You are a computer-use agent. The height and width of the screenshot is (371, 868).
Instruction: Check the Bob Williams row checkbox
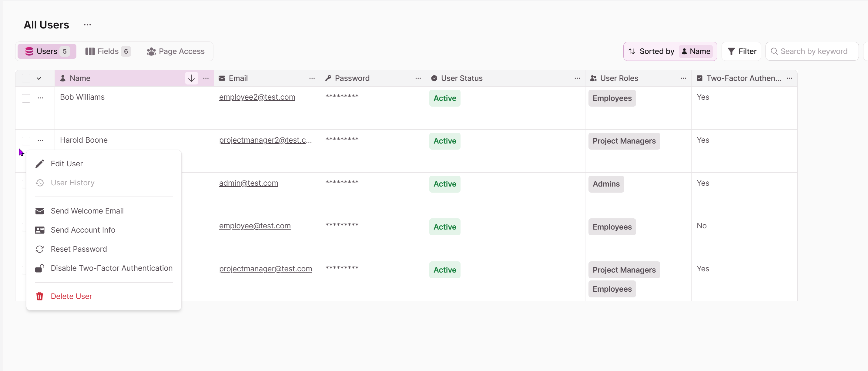pyautogui.click(x=26, y=98)
